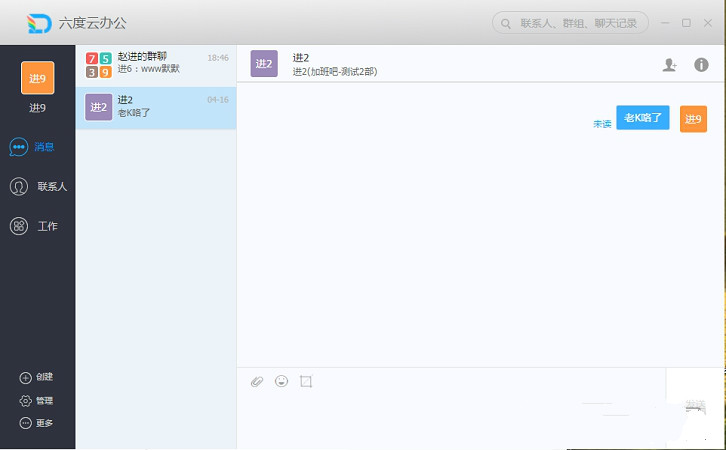Close the 六度云办公 window

coord(707,23)
